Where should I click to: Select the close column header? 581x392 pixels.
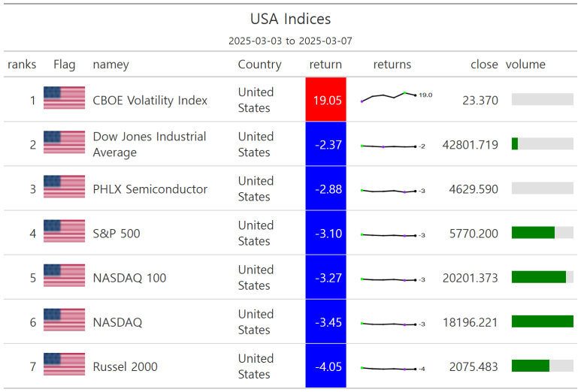click(x=484, y=65)
